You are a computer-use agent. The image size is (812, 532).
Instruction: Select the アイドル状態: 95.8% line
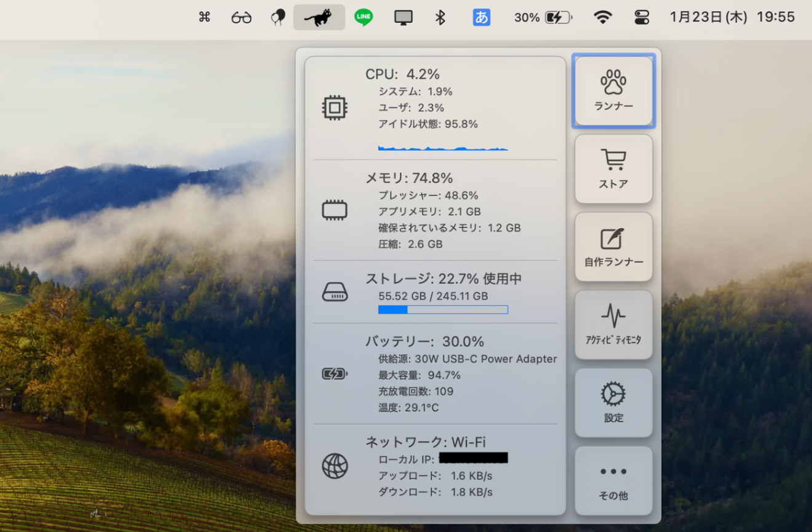tap(428, 124)
